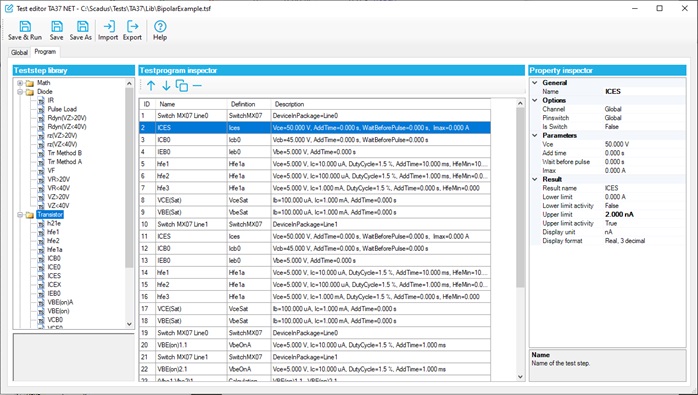
Task: Click the Save toolbar icon
Action: coord(57,30)
